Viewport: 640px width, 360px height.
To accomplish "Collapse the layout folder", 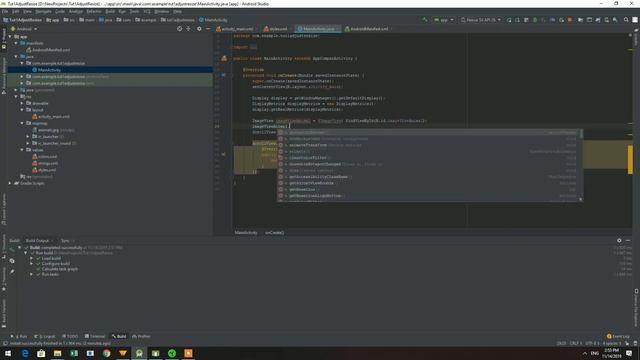I will click(22, 110).
